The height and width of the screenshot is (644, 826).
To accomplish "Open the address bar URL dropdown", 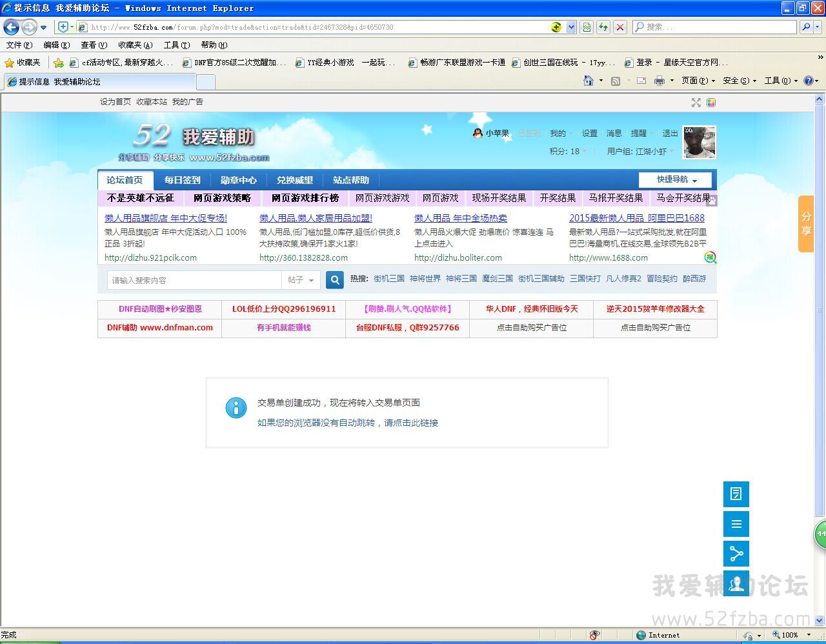I will point(571,27).
